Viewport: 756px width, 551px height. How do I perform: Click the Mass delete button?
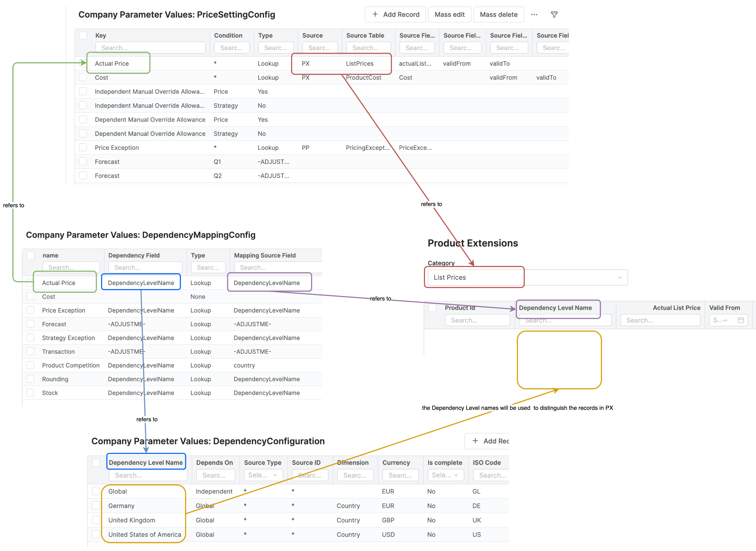click(x=498, y=14)
